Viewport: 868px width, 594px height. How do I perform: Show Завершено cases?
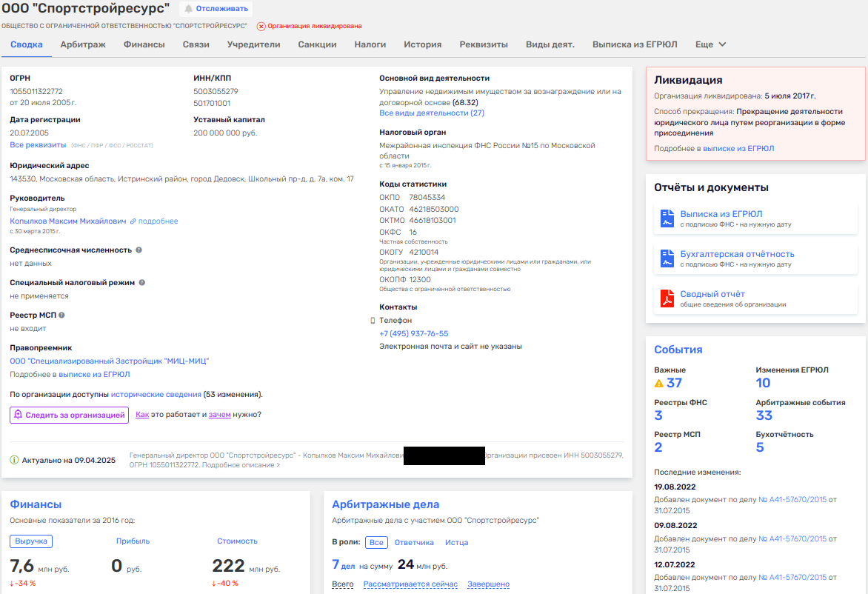pyautogui.click(x=488, y=584)
